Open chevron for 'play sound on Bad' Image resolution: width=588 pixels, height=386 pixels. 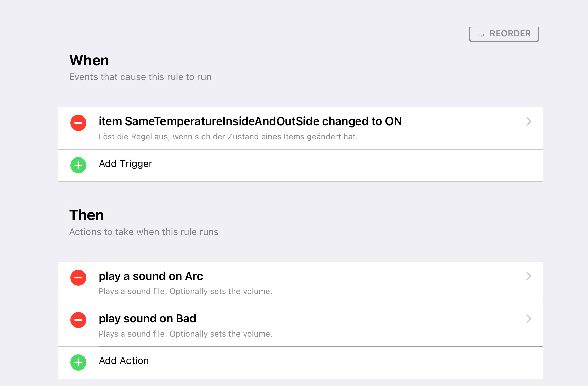529,319
